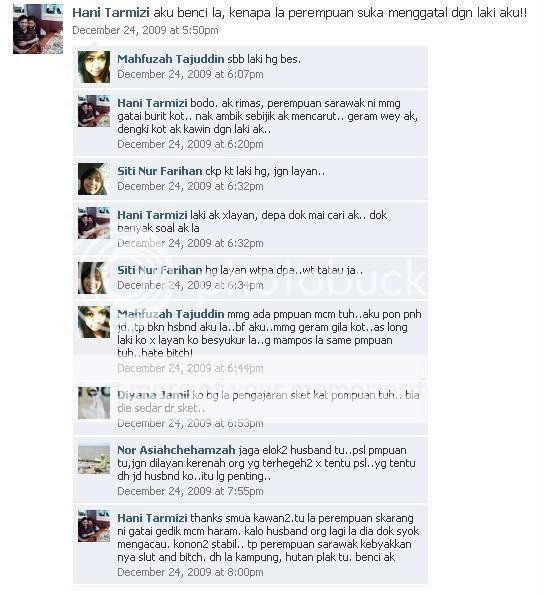544x595 pixels.
Task: Open Hani Tarmizi's name on the original post
Action: click(x=111, y=13)
